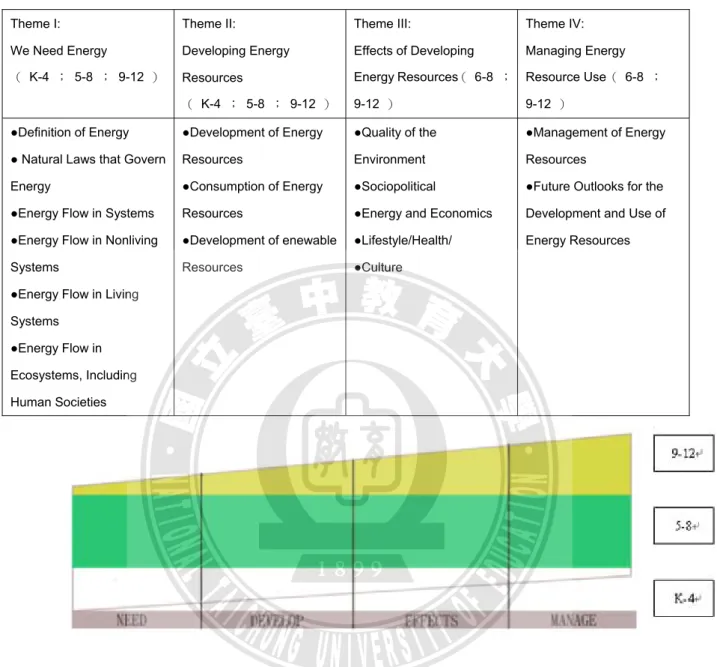The width and height of the screenshot is (717, 667).
Task: Click the MANAGE label on chart base
Action: [573, 620]
